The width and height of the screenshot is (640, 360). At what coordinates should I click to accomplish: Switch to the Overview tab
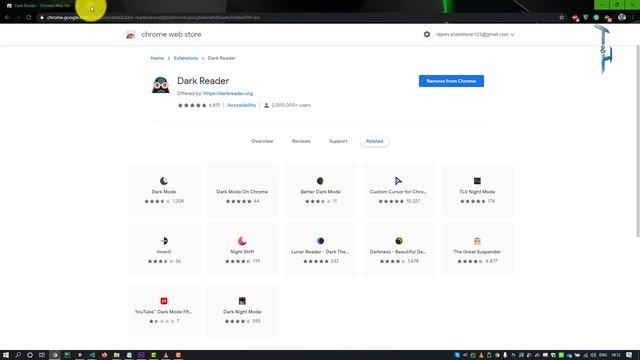(262, 141)
